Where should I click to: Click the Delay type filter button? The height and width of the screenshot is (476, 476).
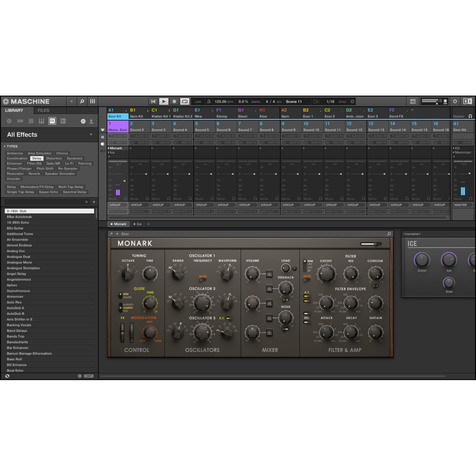click(37, 158)
